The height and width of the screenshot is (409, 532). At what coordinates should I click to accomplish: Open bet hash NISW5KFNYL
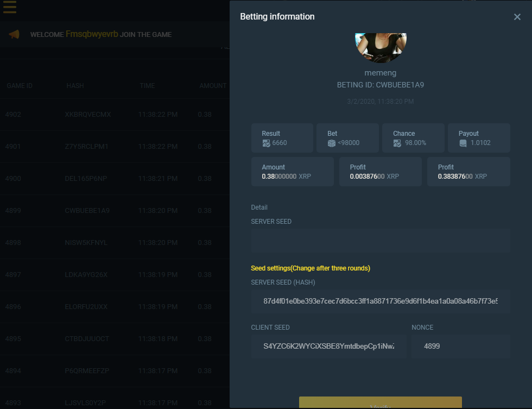point(87,243)
